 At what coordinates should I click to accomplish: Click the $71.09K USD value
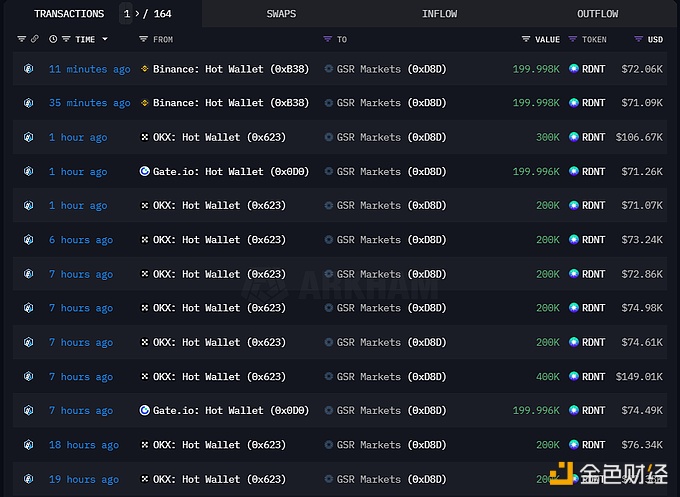point(642,103)
